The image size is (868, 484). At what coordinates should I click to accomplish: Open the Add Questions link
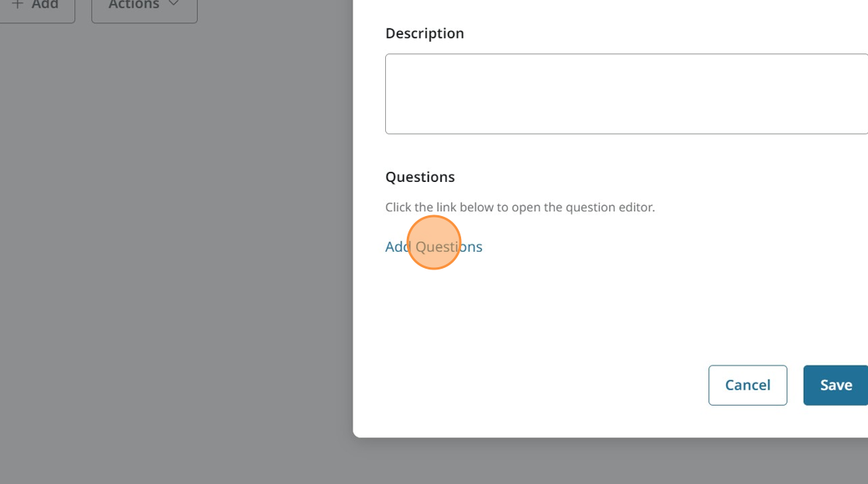433,246
